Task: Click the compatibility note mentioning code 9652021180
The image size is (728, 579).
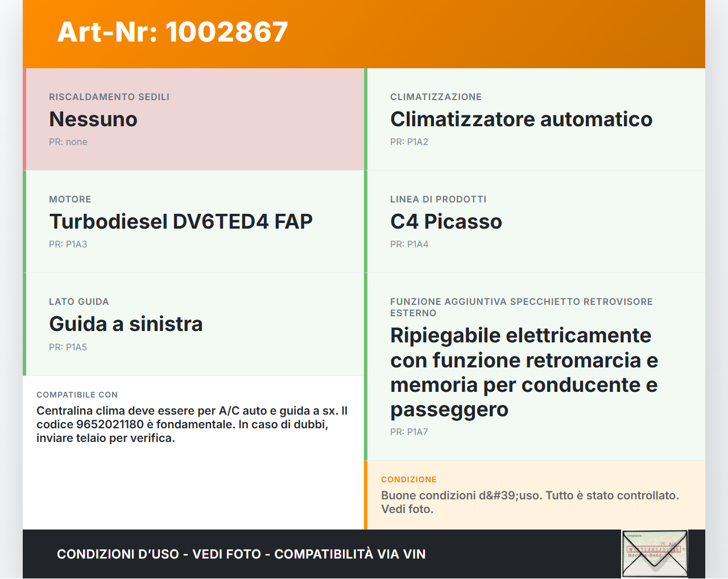Action: coord(192,424)
